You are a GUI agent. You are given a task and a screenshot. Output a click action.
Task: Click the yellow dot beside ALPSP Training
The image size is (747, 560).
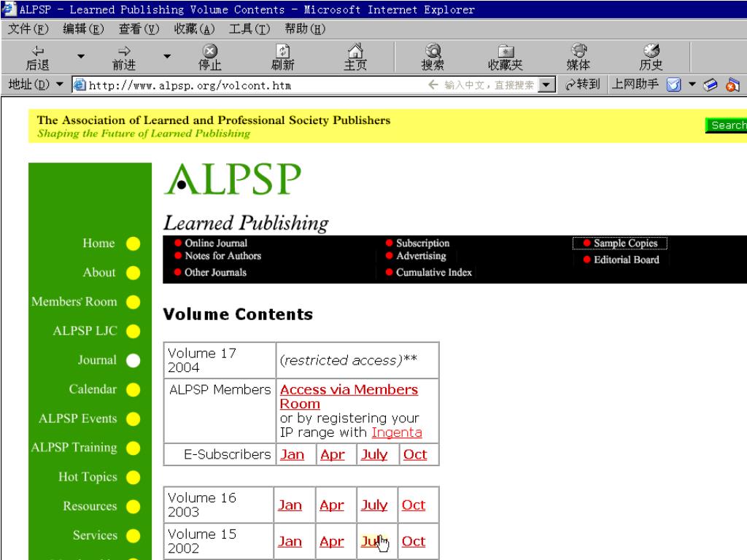coord(133,448)
